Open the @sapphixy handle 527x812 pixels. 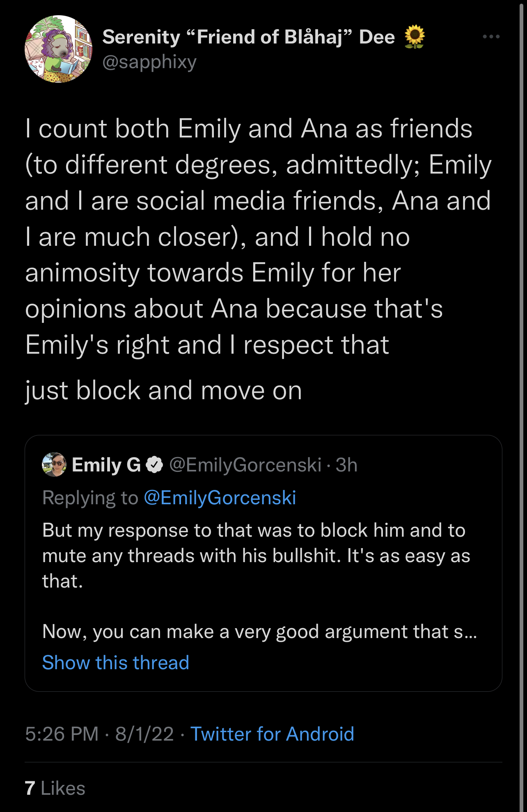pos(149,62)
